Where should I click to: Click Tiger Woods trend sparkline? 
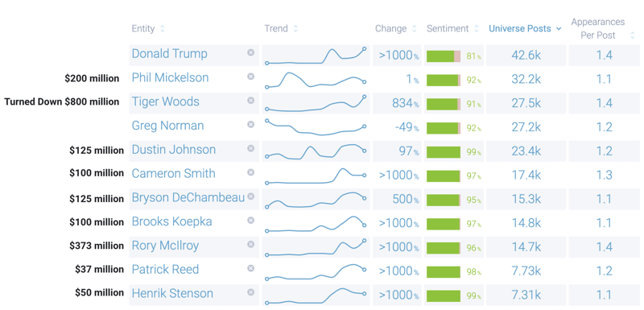coord(316,103)
